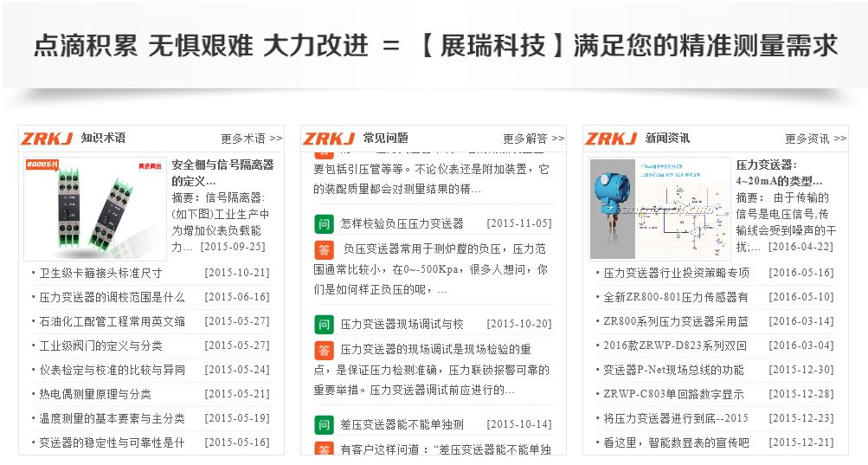Open the 安全栅与信号隔离器 product thumbnail
This screenshot has width=868, height=465.
pos(94,208)
